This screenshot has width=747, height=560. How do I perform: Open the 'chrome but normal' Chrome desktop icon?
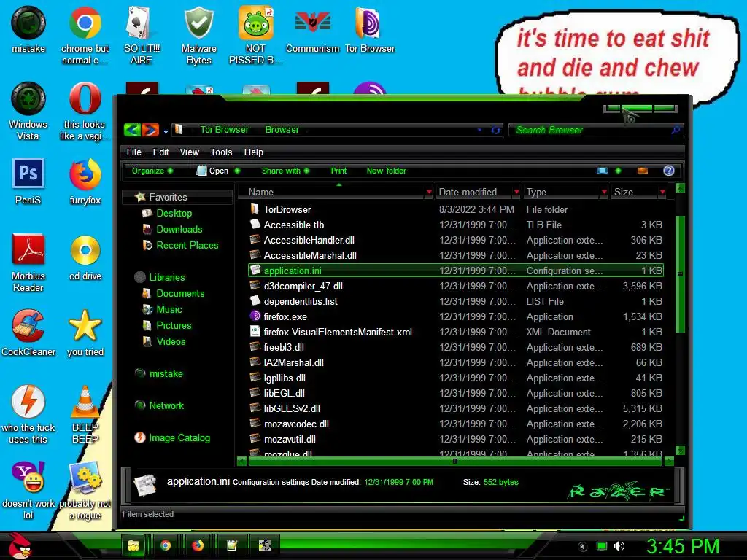coord(85,36)
